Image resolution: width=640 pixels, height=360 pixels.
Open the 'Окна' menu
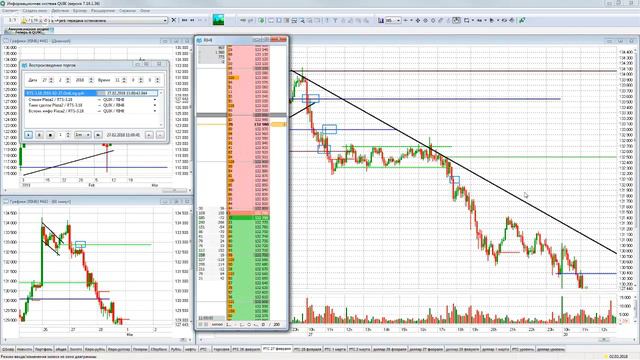point(145,11)
